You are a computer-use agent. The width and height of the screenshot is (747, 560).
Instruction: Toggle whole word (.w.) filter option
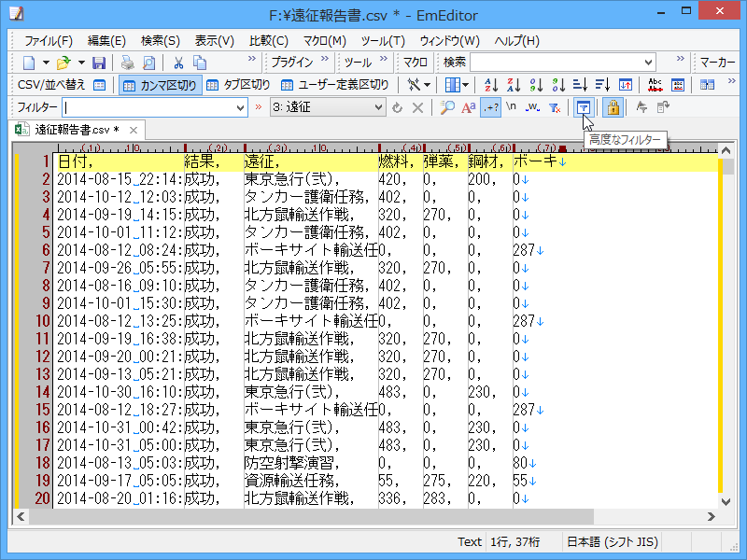(x=532, y=107)
